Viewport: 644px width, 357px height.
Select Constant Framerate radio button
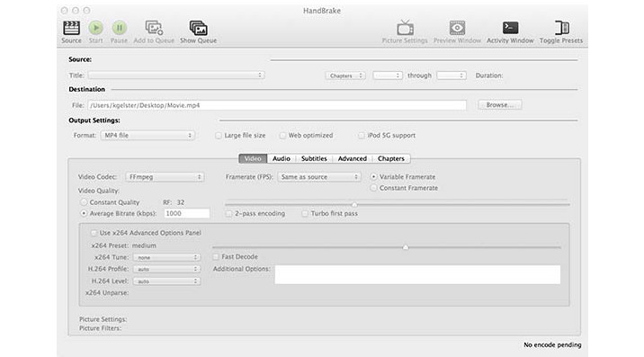pos(373,188)
